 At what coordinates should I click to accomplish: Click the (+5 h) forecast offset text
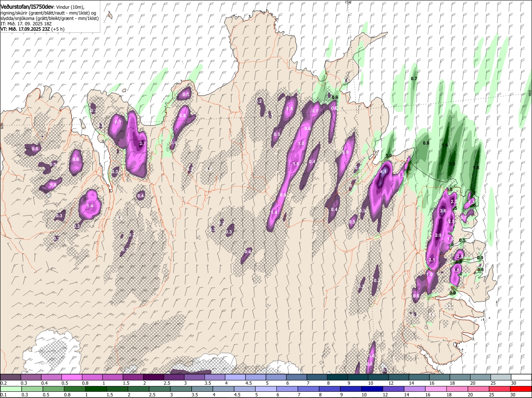click(59, 29)
